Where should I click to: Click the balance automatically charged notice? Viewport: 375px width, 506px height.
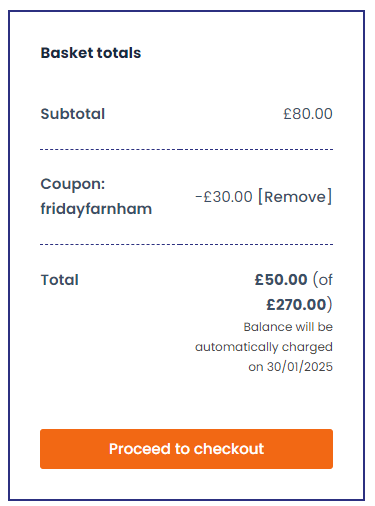[264, 347]
